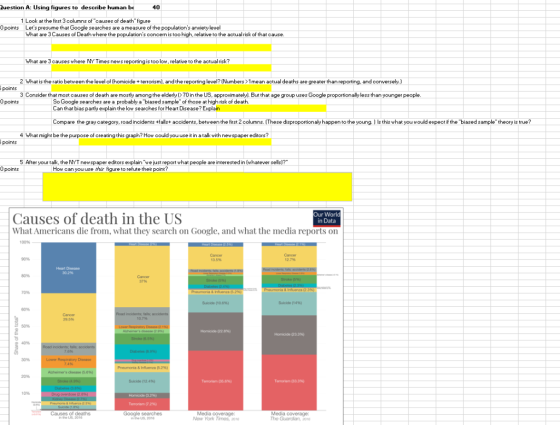Select the Homicide segment in Google searches column
Screen dimensions: 560x425
coord(142,396)
